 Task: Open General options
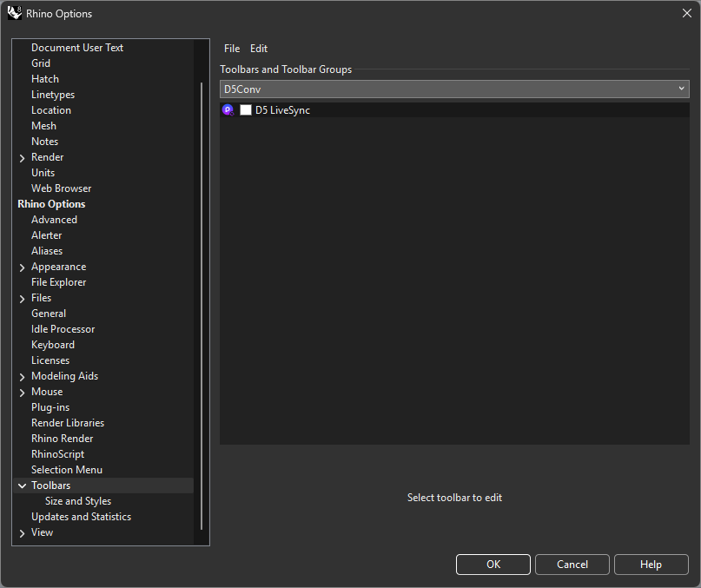click(x=49, y=314)
